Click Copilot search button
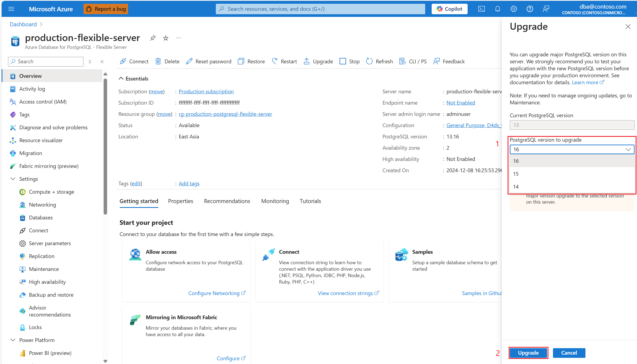 (x=450, y=8)
